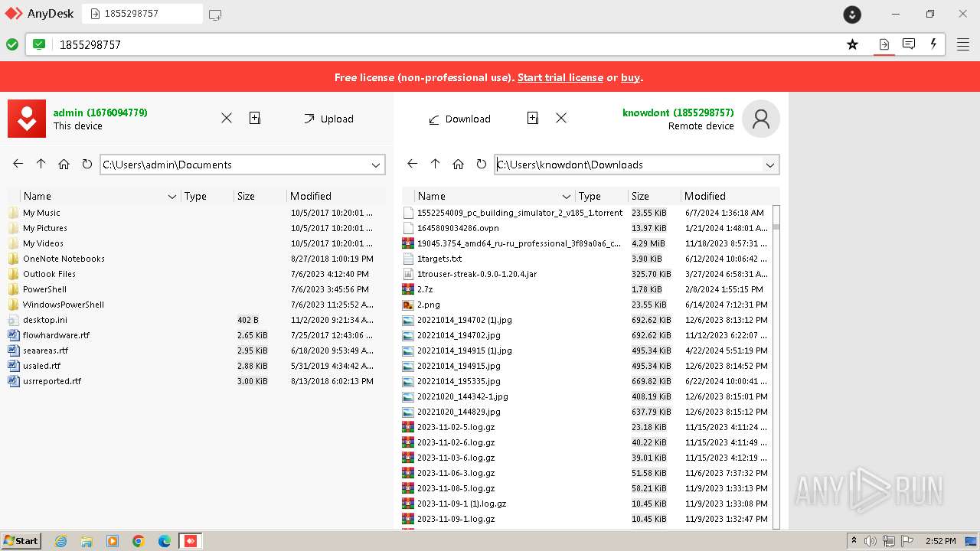Click the favorites star icon in address bar

[852, 44]
